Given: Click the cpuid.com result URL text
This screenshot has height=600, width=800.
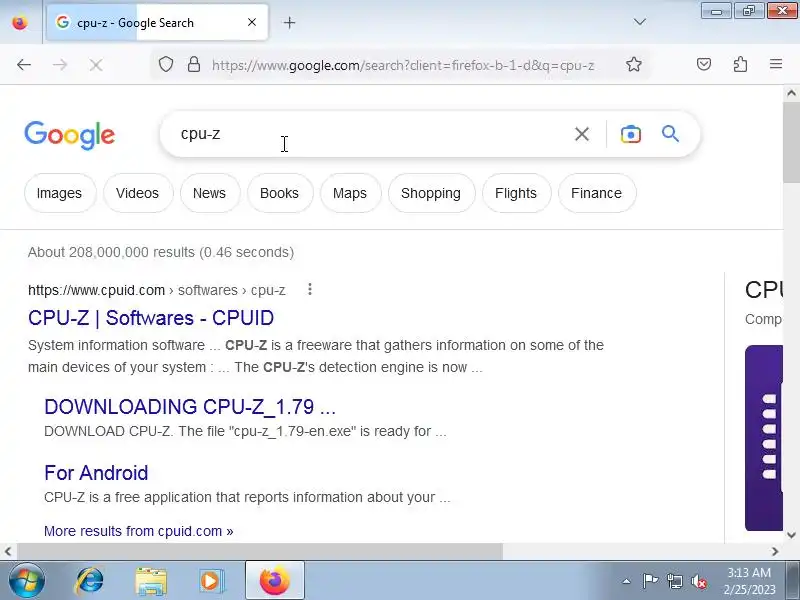Looking at the screenshot, I should click(157, 290).
